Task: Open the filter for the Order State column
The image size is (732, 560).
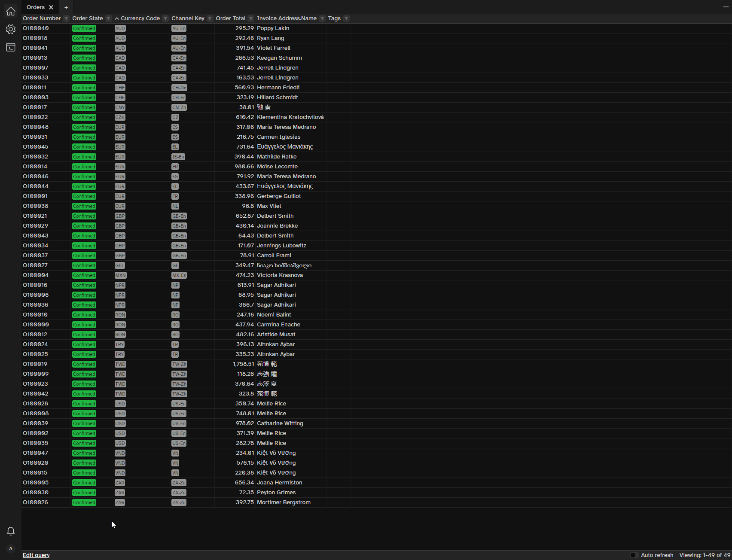Action: pyautogui.click(x=109, y=18)
